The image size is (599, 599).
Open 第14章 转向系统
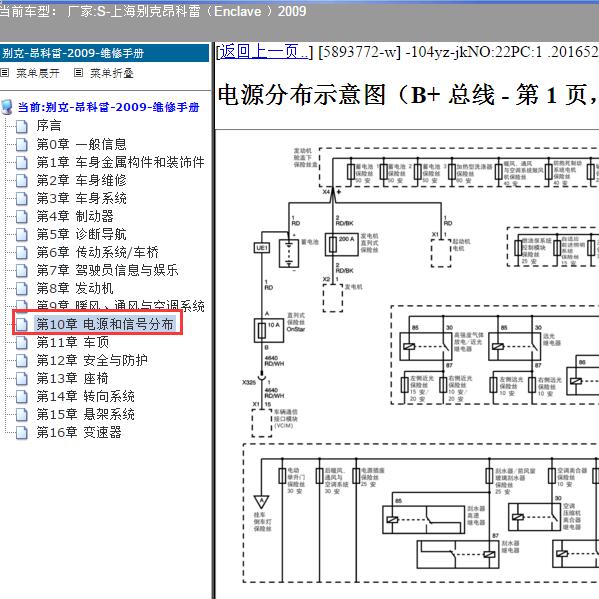tap(86, 396)
